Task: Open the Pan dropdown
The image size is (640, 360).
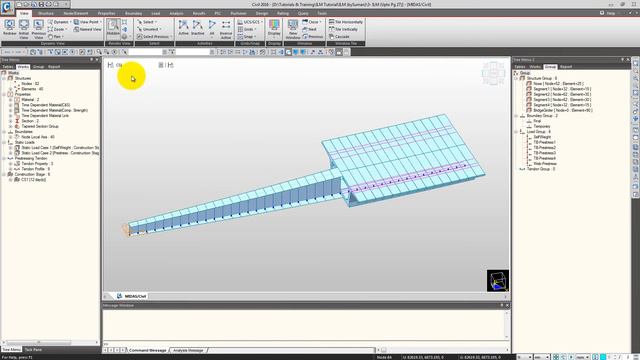Action: [x=55, y=37]
